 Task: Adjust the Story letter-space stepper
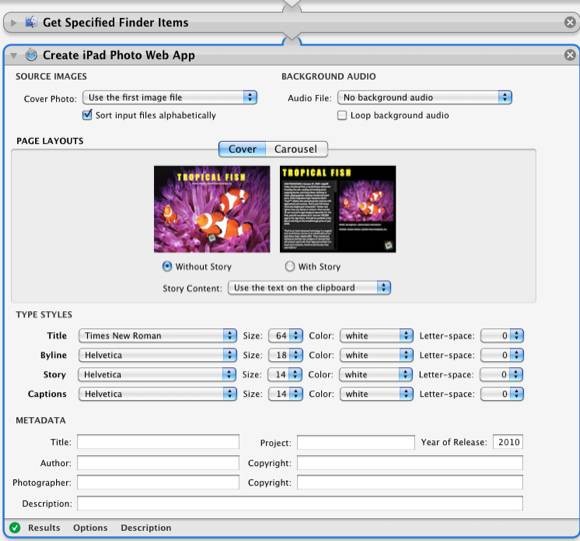[x=516, y=375]
